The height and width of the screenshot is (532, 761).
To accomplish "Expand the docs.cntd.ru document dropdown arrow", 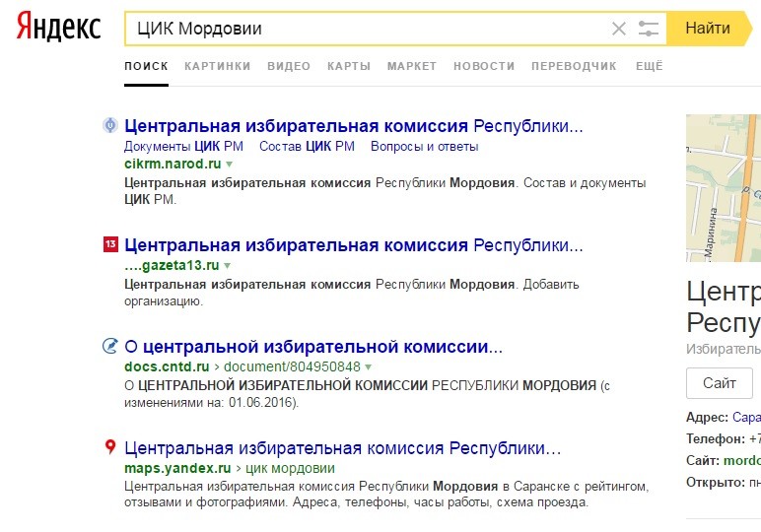I will coord(368,367).
